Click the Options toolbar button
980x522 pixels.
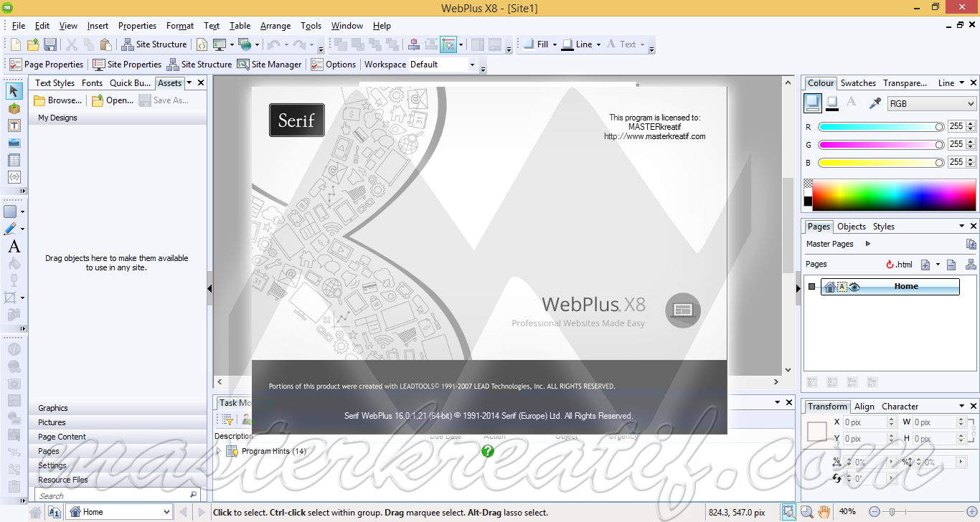click(334, 65)
